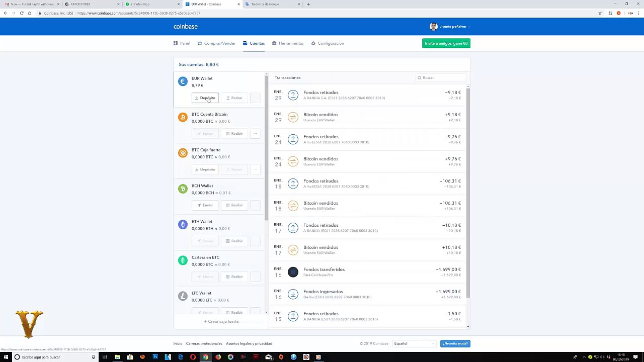The height and width of the screenshot is (362, 644).
Task: Open BCH Wallet more options menu
Action: coord(255,205)
